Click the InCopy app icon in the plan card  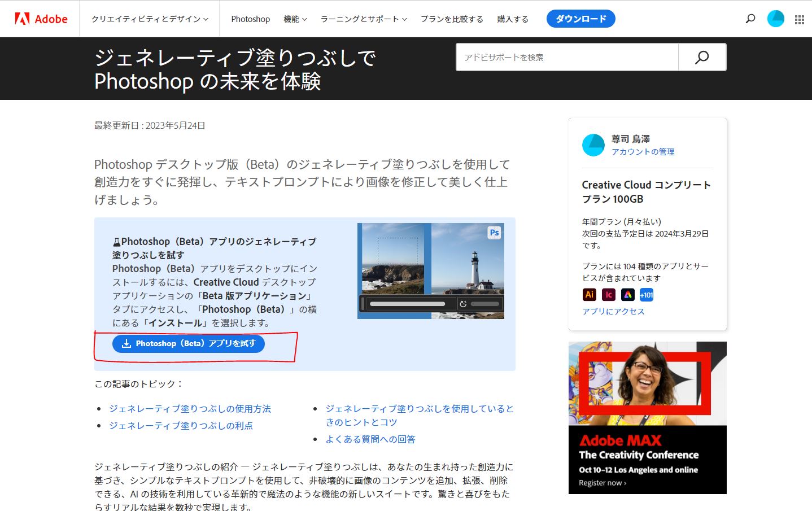(x=608, y=295)
